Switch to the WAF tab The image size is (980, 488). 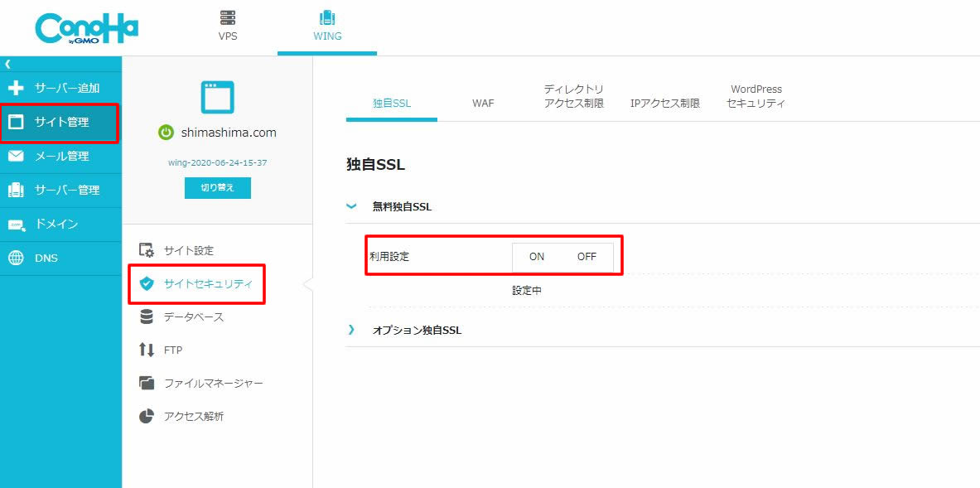[x=483, y=104]
